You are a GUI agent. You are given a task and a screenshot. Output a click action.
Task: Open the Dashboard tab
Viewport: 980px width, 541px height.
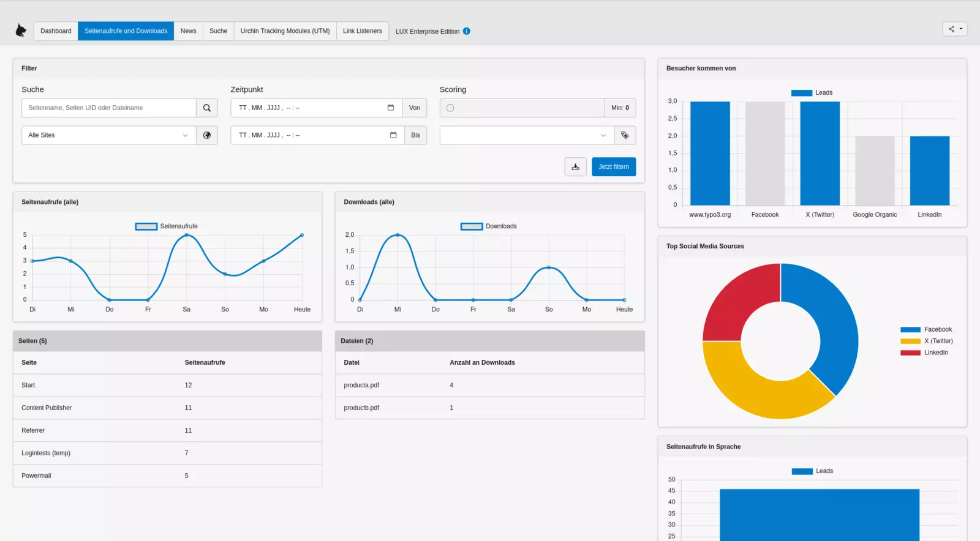coord(56,31)
